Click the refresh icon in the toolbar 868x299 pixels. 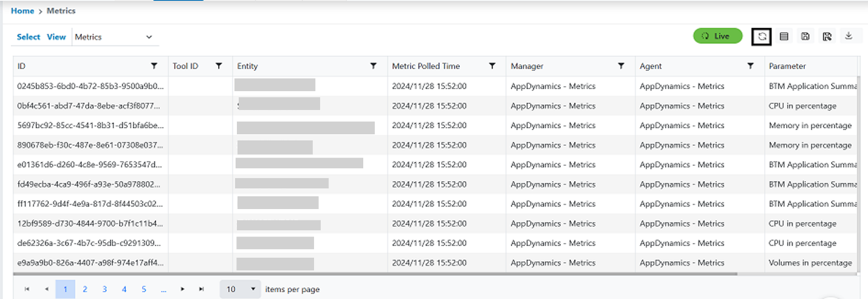[x=762, y=36]
